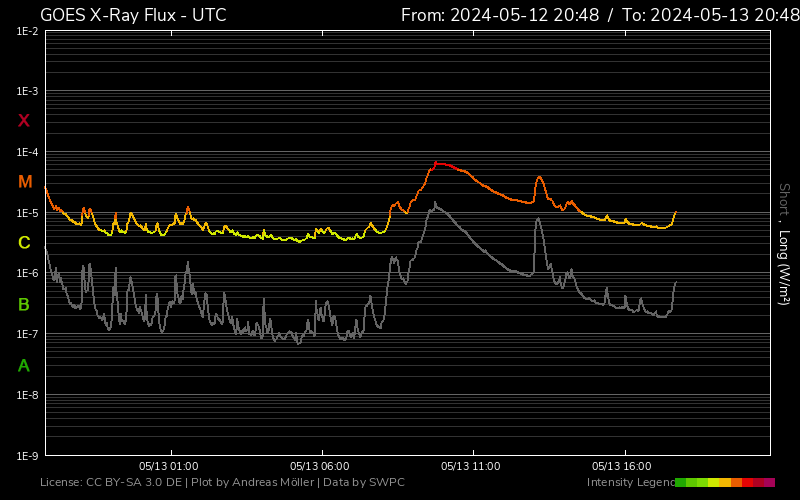Click the 1E-8 y-axis label
Viewport: 800px width, 500px height.
27,395
